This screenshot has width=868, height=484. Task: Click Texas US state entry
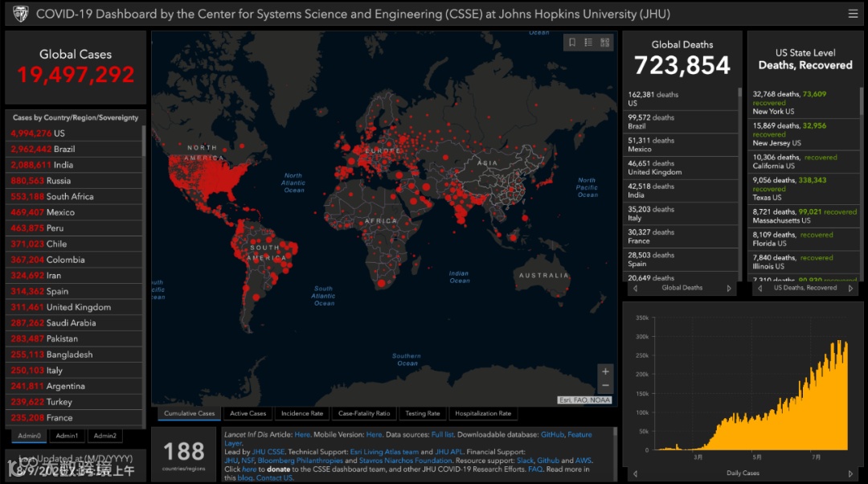coord(805,188)
